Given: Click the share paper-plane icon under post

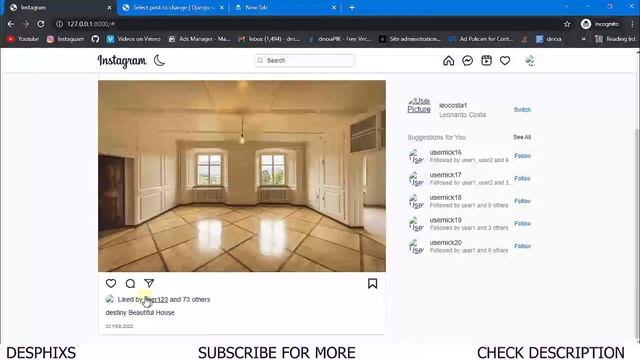Looking at the screenshot, I should [x=149, y=283].
